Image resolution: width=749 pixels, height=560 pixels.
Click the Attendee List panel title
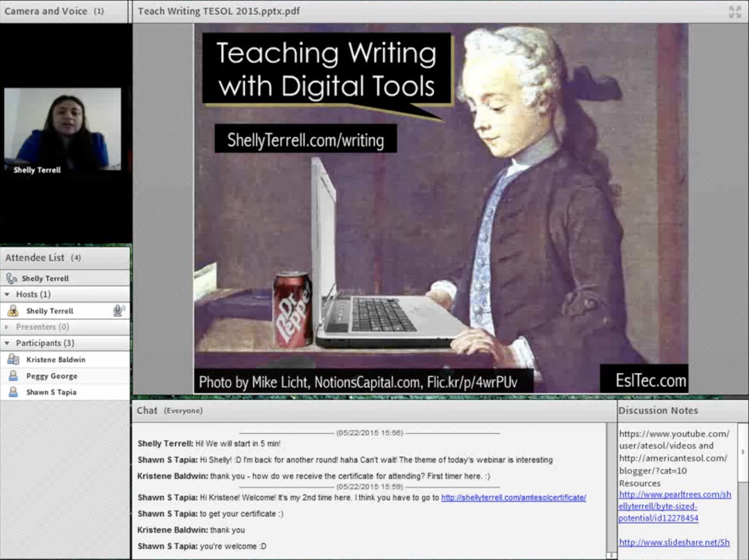(35, 258)
